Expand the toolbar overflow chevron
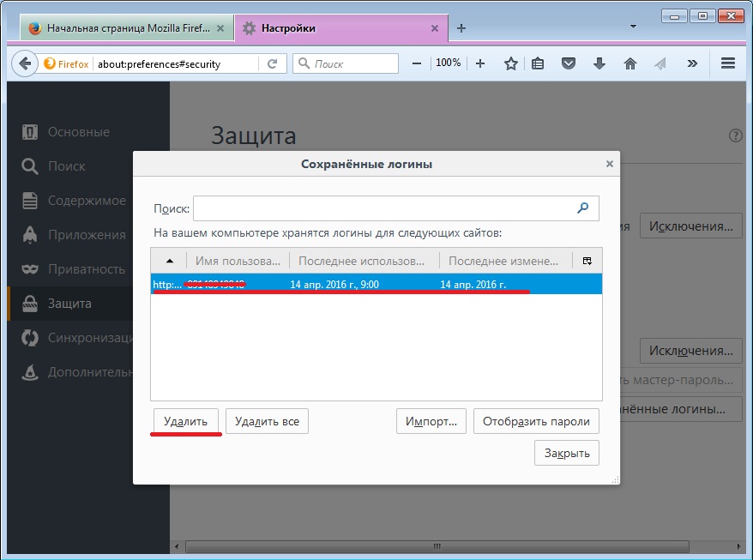Image resolution: width=753 pixels, height=560 pixels. pyautogui.click(x=692, y=63)
